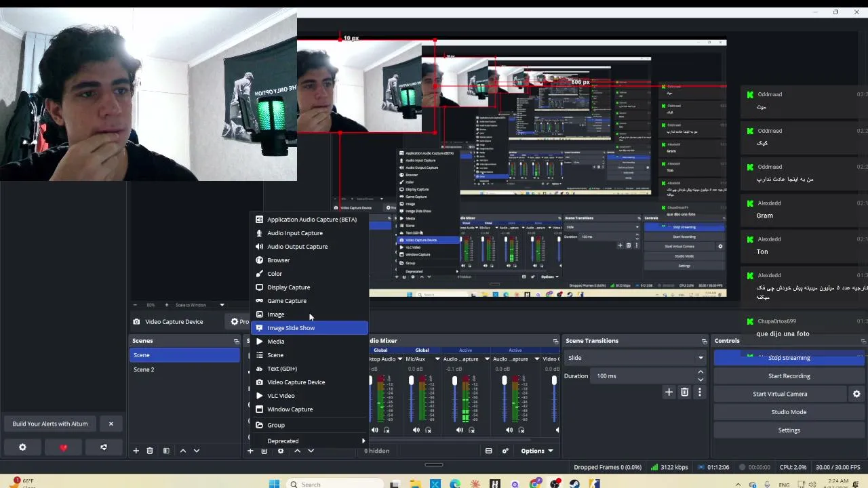Select Game Capture in the source menu
The image size is (868, 488).
(309, 301)
